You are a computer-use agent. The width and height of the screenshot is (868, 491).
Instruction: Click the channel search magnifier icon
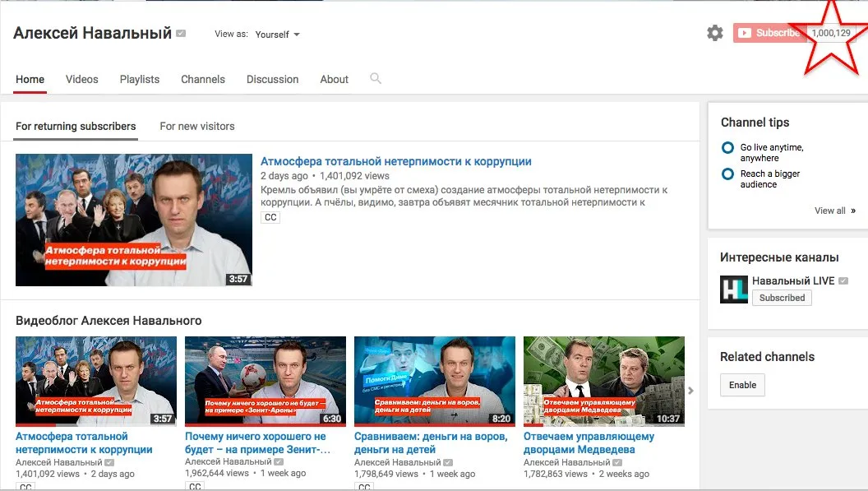tap(376, 79)
